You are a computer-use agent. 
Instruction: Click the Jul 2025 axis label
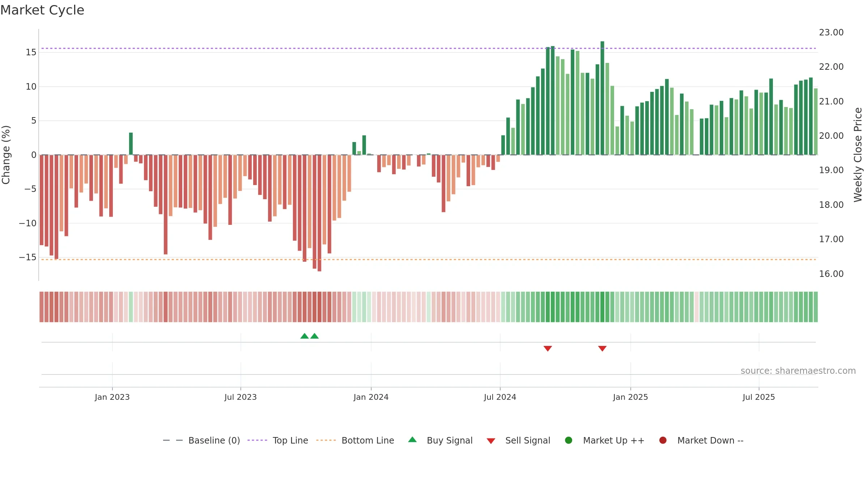coord(759,397)
